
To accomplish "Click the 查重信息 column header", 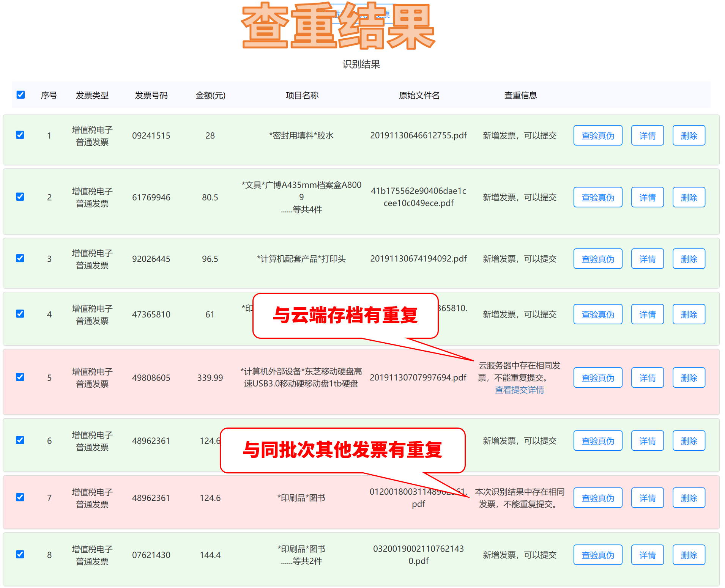I will (520, 95).
